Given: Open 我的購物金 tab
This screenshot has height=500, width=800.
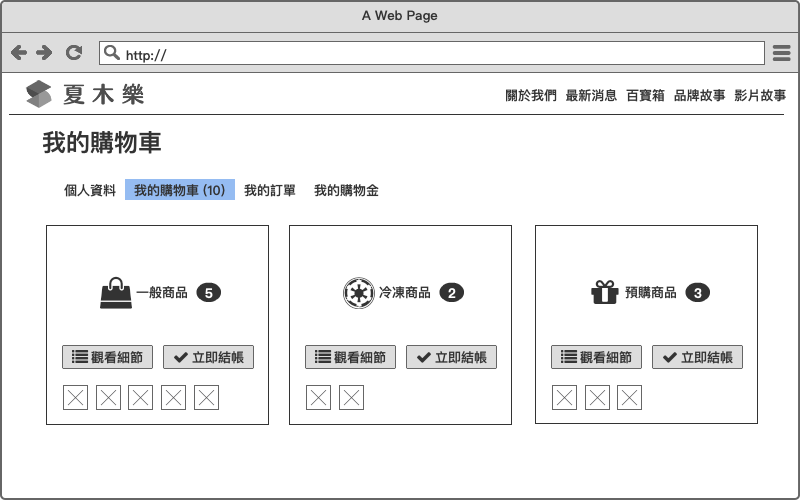Looking at the screenshot, I should pos(346,190).
